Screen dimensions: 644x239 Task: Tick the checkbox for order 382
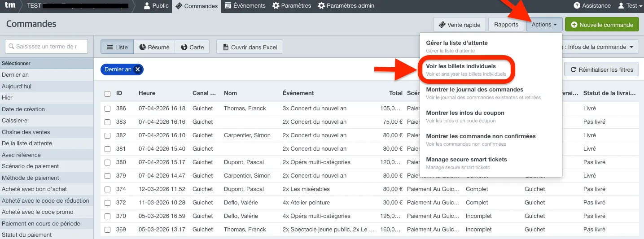pos(107,135)
